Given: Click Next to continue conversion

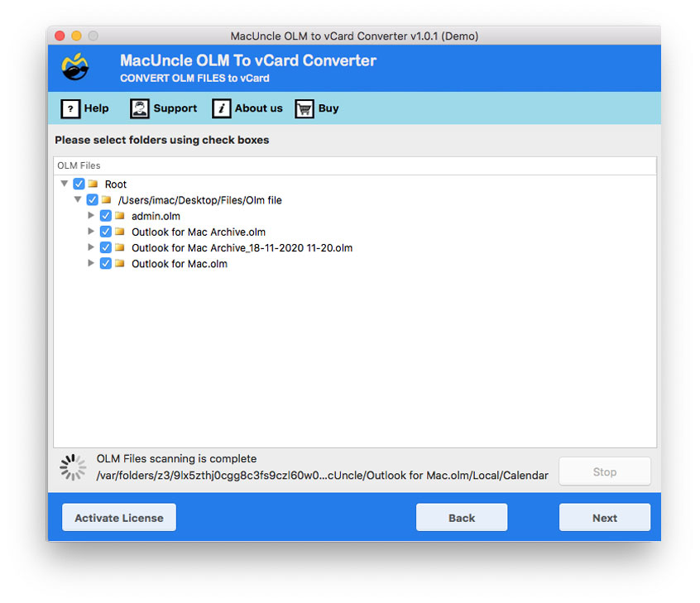Looking at the screenshot, I should coord(604,517).
